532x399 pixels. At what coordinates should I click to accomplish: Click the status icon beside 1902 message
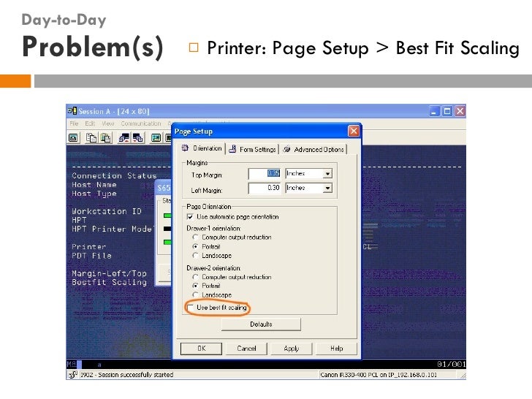72,375
